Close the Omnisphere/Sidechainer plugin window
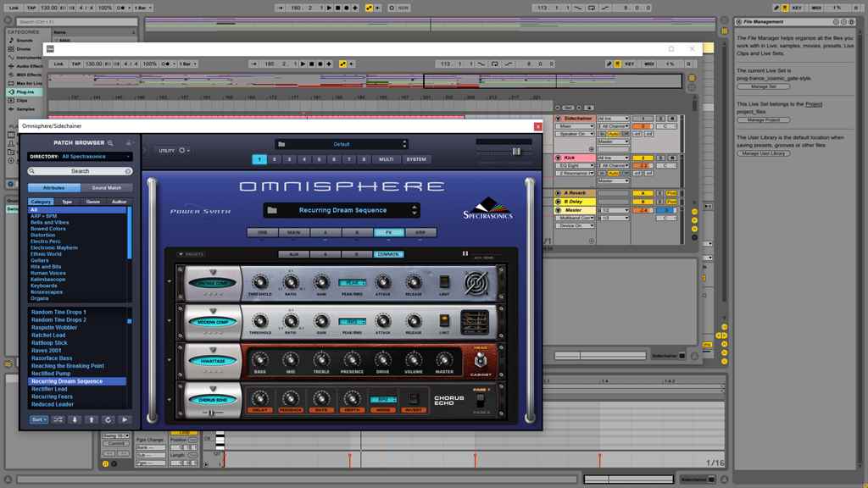 pos(537,126)
